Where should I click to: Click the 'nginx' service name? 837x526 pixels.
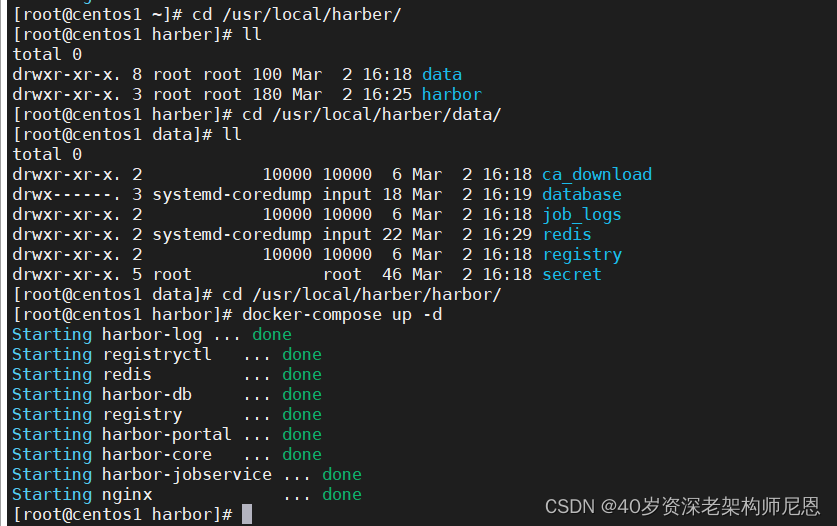(x=127, y=495)
